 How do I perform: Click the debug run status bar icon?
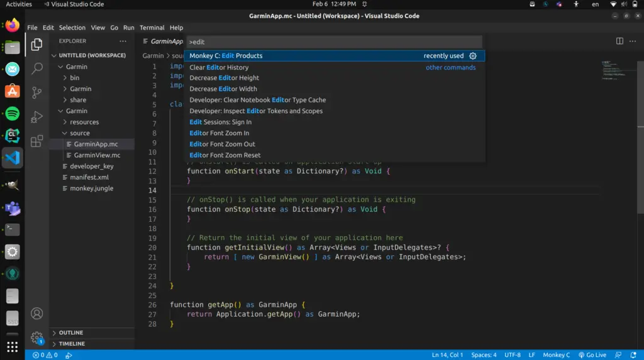[69, 355]
